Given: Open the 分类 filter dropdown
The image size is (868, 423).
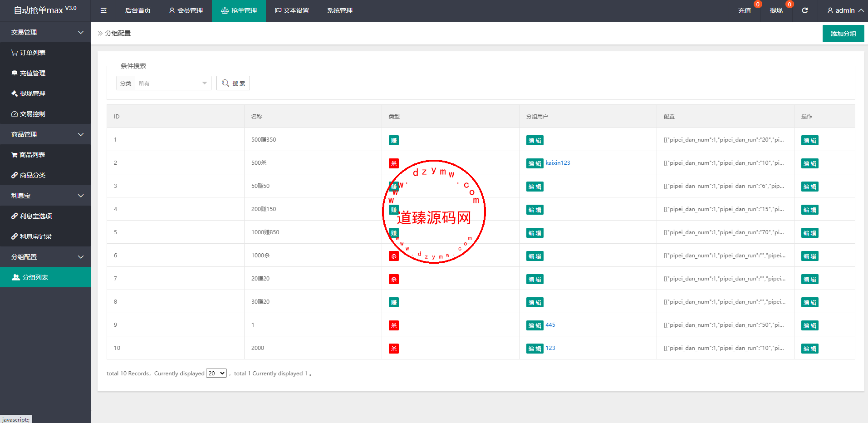Looking at the screenshot, I should point(173,83).
